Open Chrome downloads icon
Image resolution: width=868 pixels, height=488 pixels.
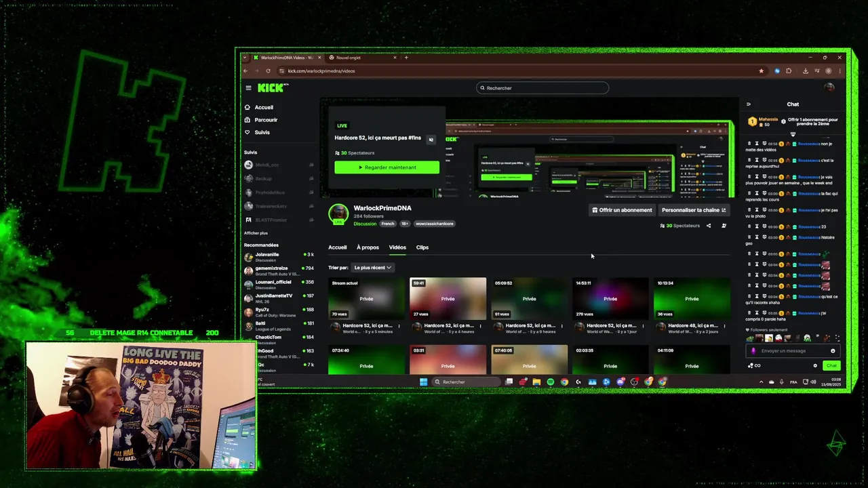(x=805, y=70)
